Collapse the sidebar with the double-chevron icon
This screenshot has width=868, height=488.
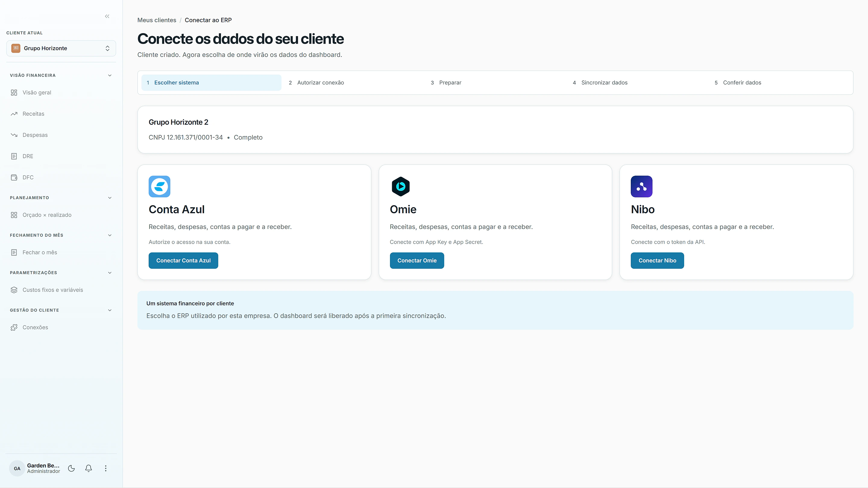pos(107,16)
